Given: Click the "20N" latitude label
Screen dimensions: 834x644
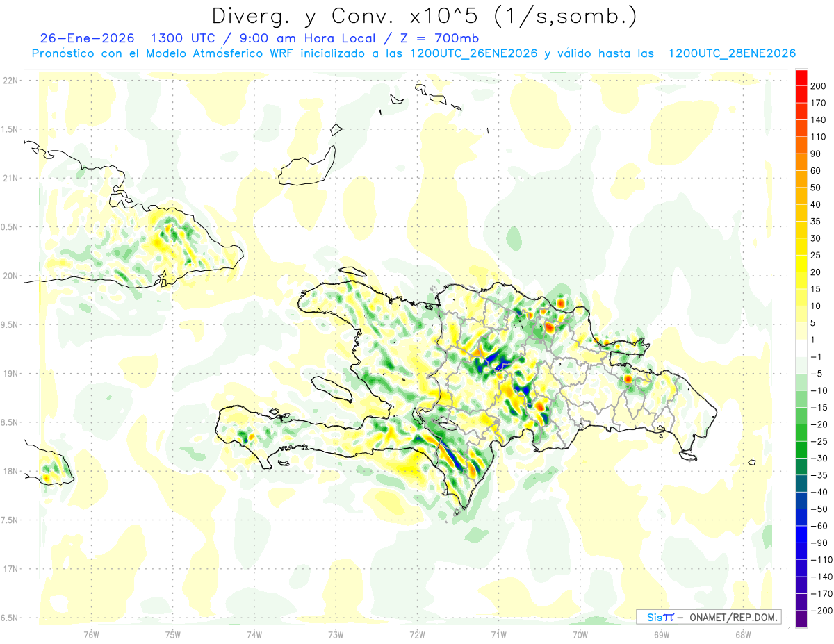Looking at the screenshot, I should pyautogui.click(x=10, y=276).
